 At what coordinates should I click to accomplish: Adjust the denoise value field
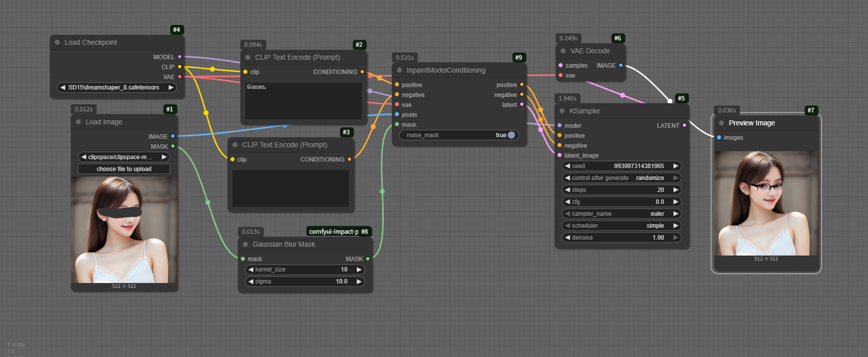click(x=621, y=238)
